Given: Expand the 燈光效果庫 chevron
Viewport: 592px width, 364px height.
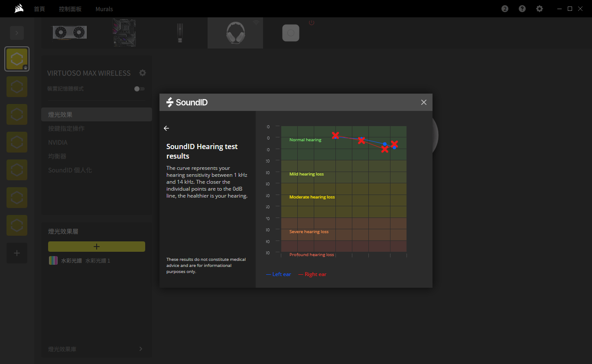Looking at the screenshot, I should pos(141,349).
